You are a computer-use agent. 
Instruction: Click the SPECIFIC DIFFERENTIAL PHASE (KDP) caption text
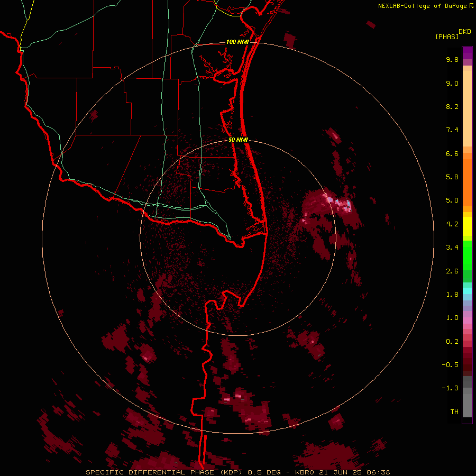165,472
